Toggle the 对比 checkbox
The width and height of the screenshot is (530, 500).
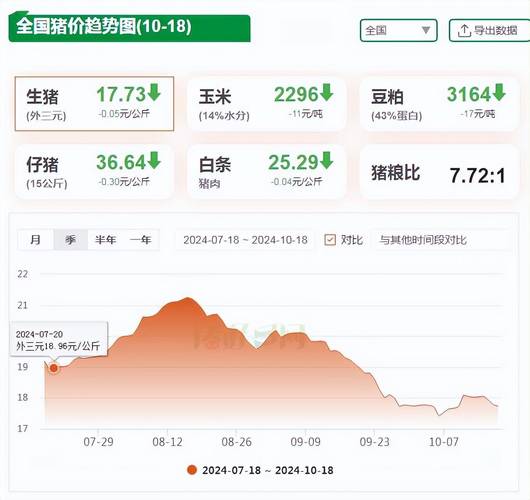tap(330, 240)
